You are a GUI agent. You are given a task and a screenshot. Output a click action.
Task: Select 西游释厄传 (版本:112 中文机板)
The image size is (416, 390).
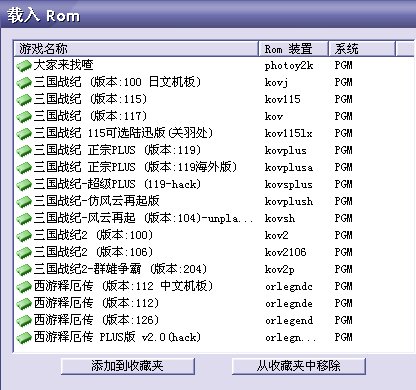pos(123,286)
